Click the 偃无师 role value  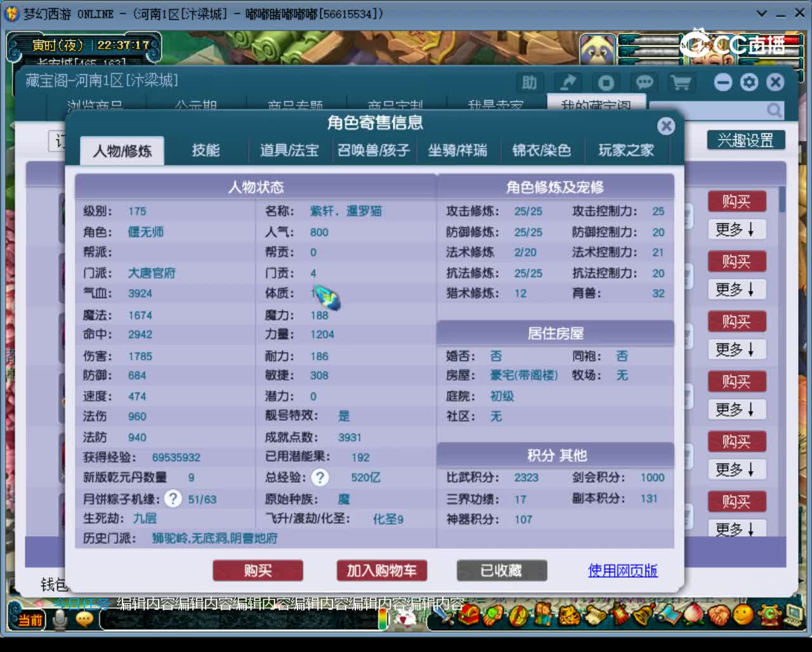pyautogui.click(x=146, y=232)
